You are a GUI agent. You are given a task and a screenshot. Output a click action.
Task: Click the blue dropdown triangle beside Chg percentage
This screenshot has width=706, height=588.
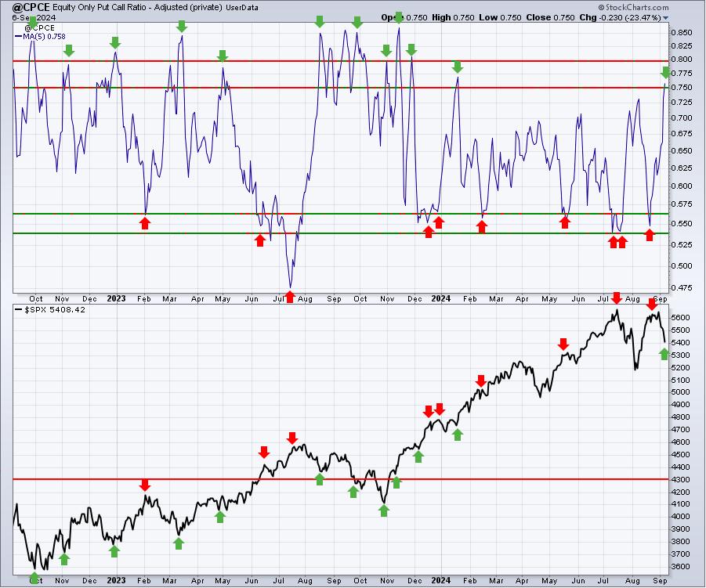click(666, 18)
